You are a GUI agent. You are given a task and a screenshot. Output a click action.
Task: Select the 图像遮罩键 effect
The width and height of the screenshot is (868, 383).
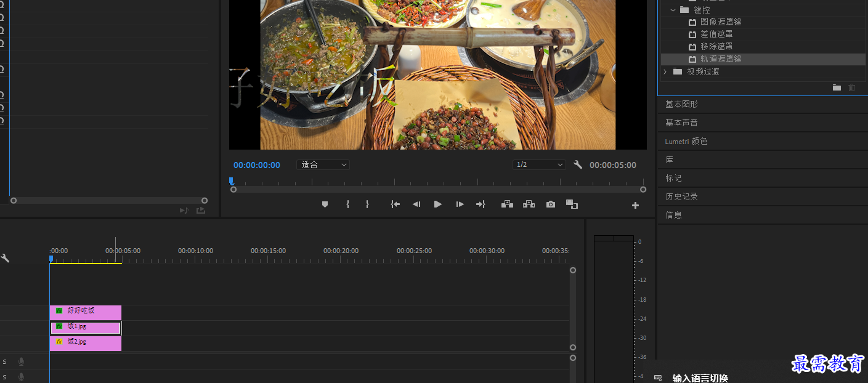(721, 22)
